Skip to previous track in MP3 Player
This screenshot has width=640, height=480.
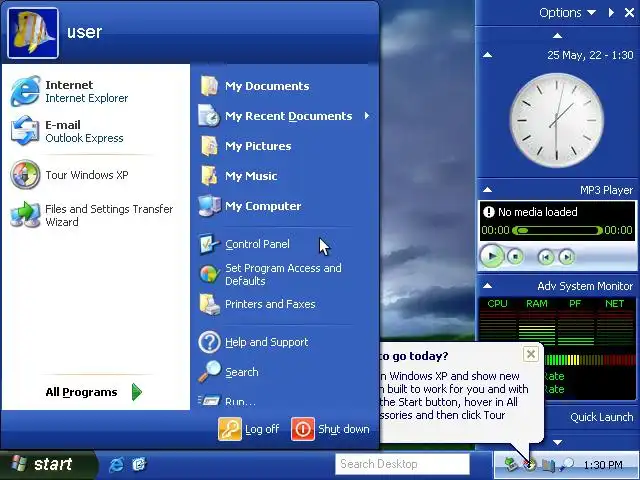pyautogui.click(x=546, y=257)
